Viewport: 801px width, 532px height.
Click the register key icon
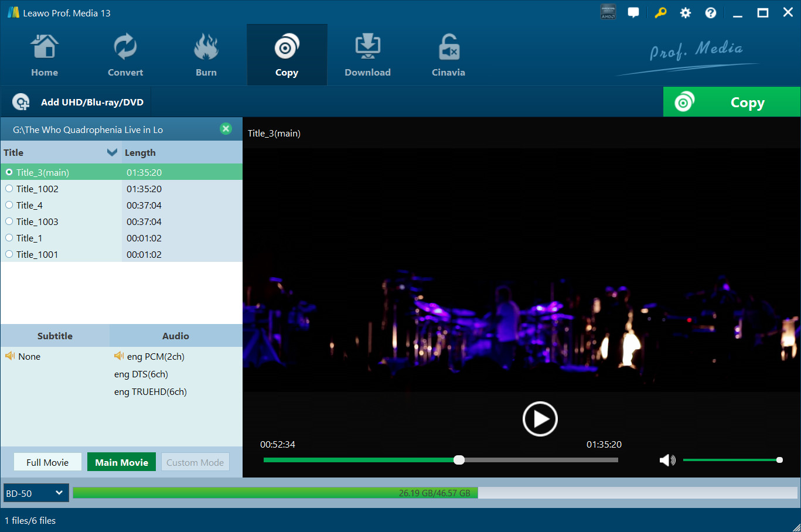660,12
